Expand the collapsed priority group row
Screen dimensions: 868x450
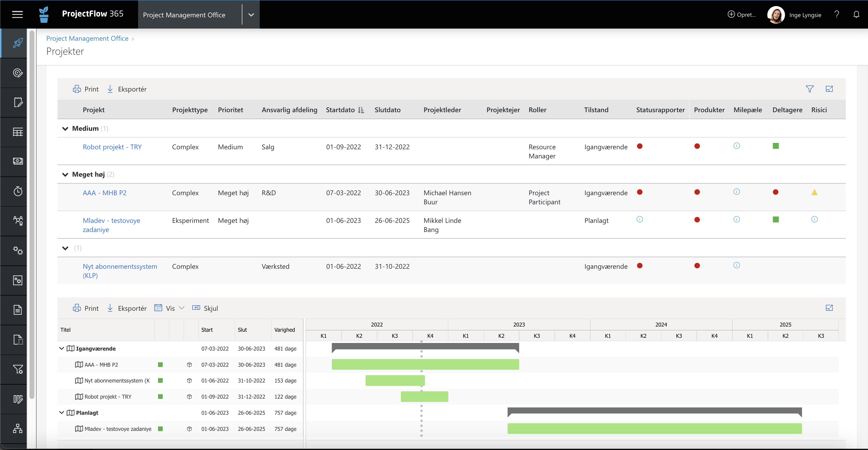click(x=65, y=247)
